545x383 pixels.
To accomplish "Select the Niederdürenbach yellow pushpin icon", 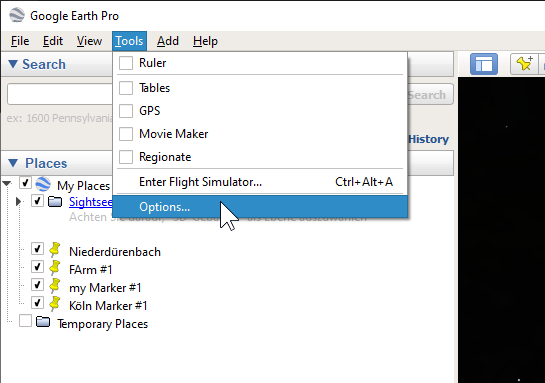I will 55,249.
